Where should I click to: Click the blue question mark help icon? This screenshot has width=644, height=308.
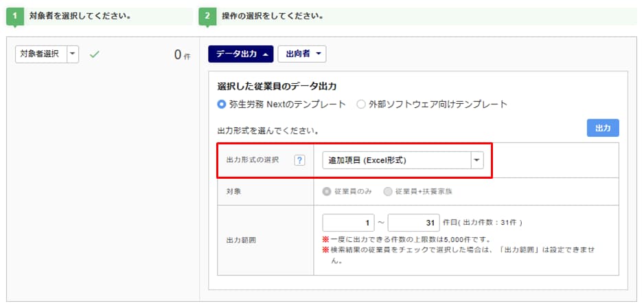[299, 160]
